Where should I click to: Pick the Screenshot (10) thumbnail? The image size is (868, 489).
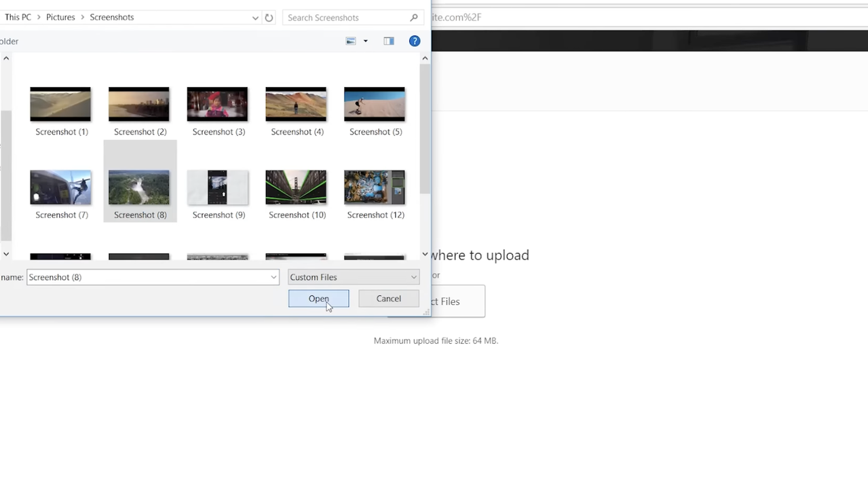296,187
